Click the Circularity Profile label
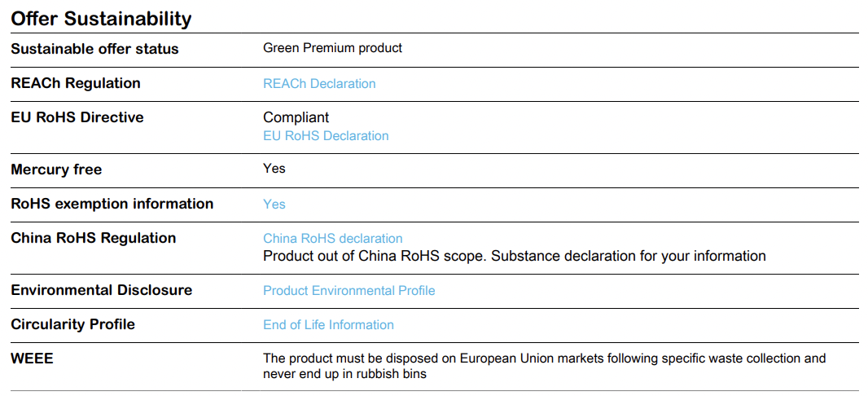Image resolution: width=868 pixels, height=396 pixels. (x=73, y=324)
